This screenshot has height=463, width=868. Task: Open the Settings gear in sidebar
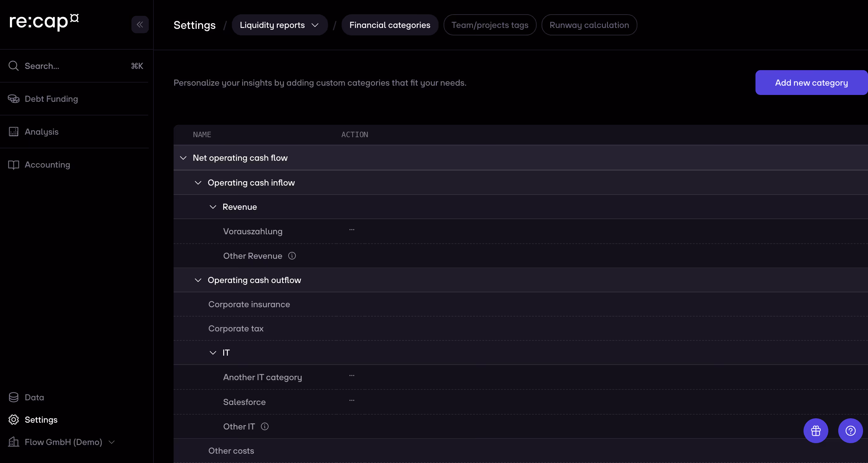[x=41, y=420]
